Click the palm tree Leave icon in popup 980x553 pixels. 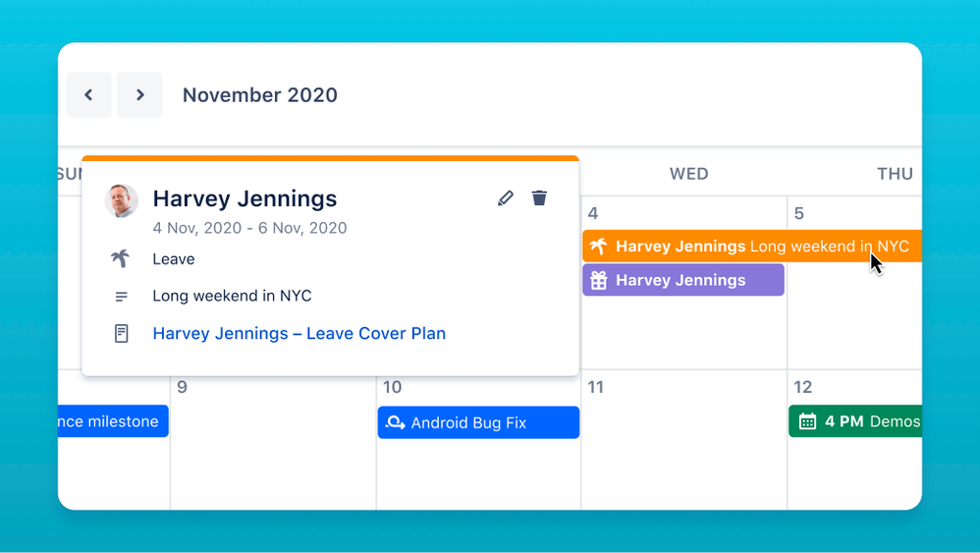coord(121,258)
